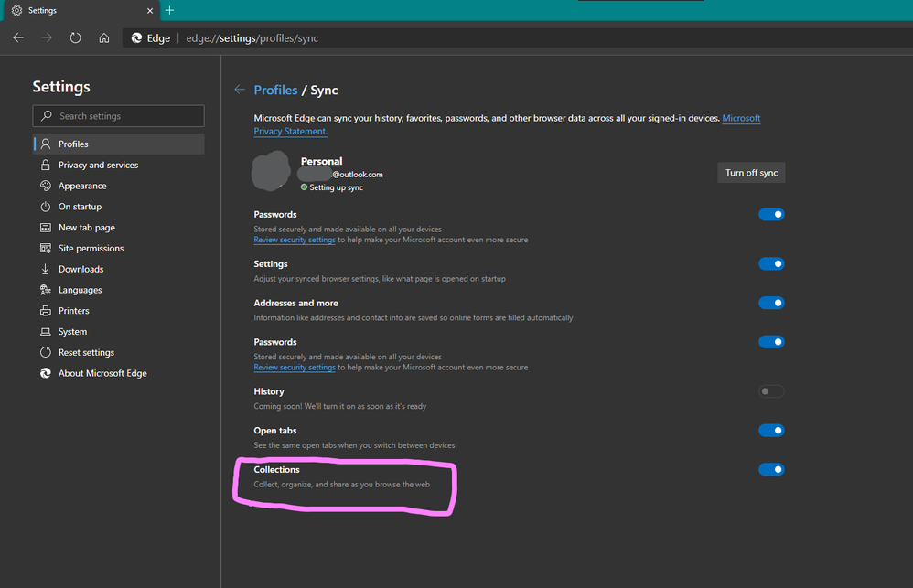Click the Addresses and more heading
913x588 pixels.
click(295, 303)
